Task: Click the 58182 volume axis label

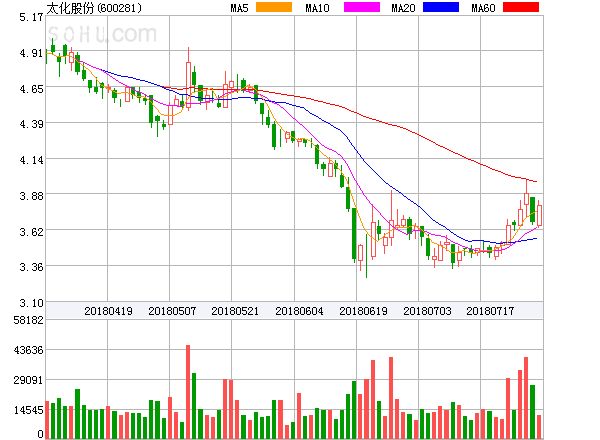Action: tap(29, 320)
